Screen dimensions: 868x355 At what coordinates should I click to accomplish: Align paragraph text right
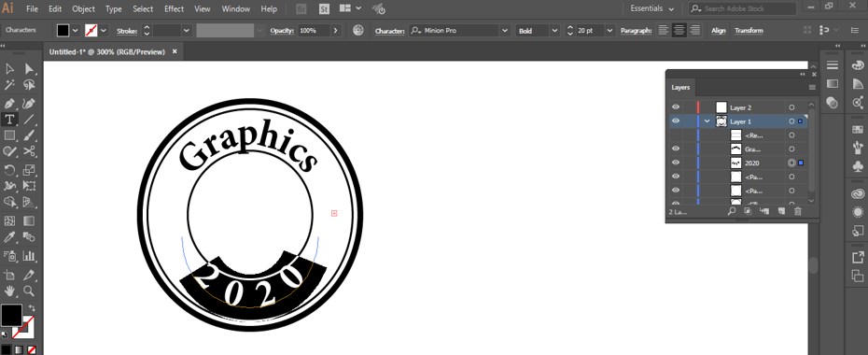tap(694, 31)
